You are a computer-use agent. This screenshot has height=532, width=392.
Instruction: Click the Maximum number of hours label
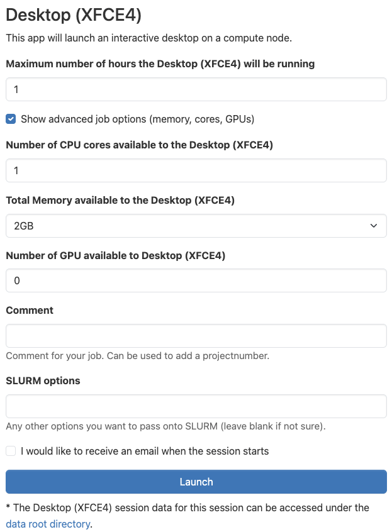(160, 64)
